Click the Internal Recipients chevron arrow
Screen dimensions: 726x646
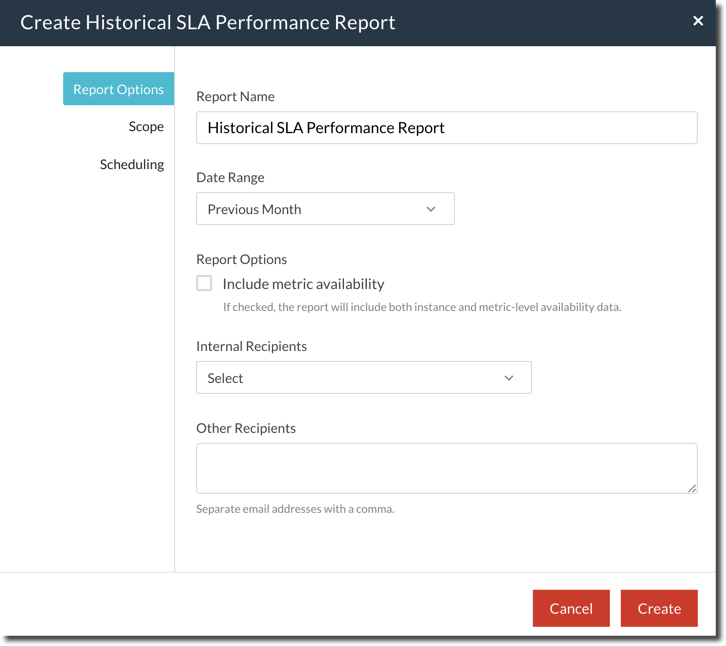(x=509, y=378)
